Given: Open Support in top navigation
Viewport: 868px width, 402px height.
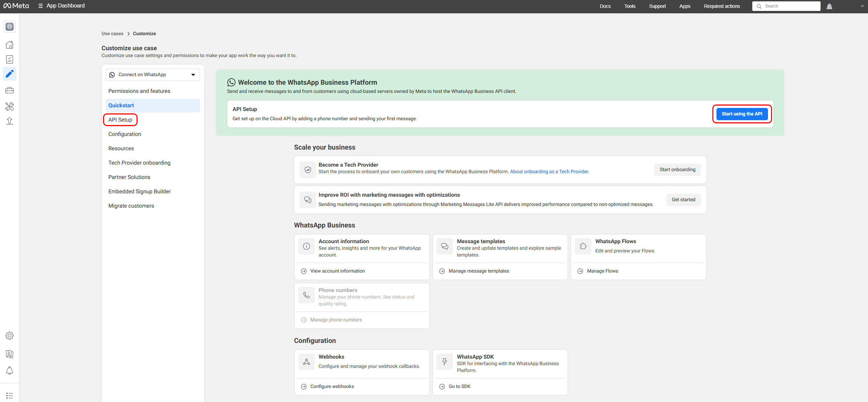Looking at the screenshot, I should 657,6.
